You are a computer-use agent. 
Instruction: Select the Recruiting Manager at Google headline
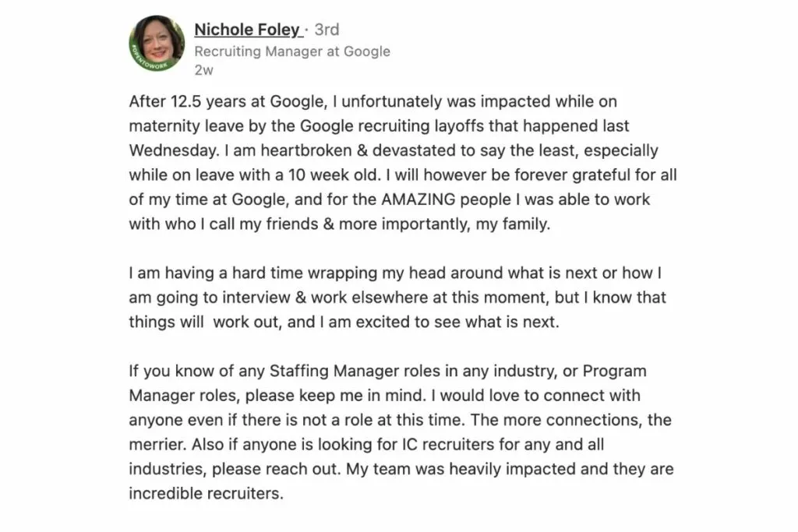(x=292, y=51)
